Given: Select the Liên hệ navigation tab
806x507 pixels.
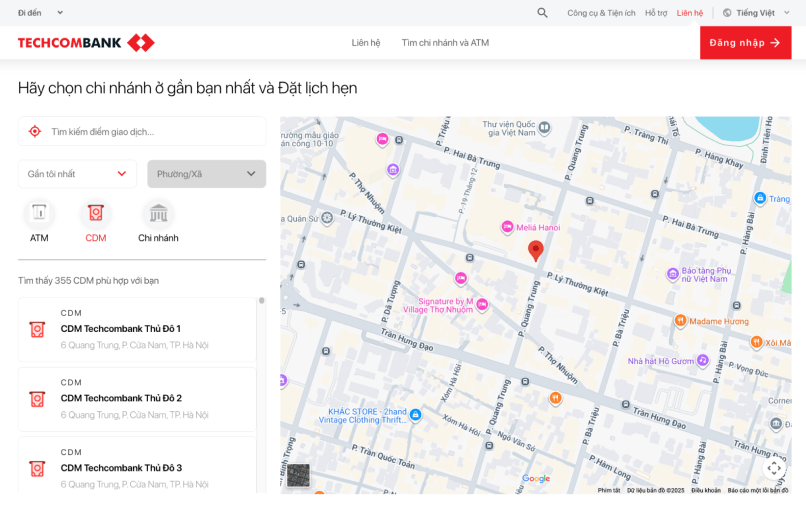Looking at the screenshot, I should pos(366,43).
